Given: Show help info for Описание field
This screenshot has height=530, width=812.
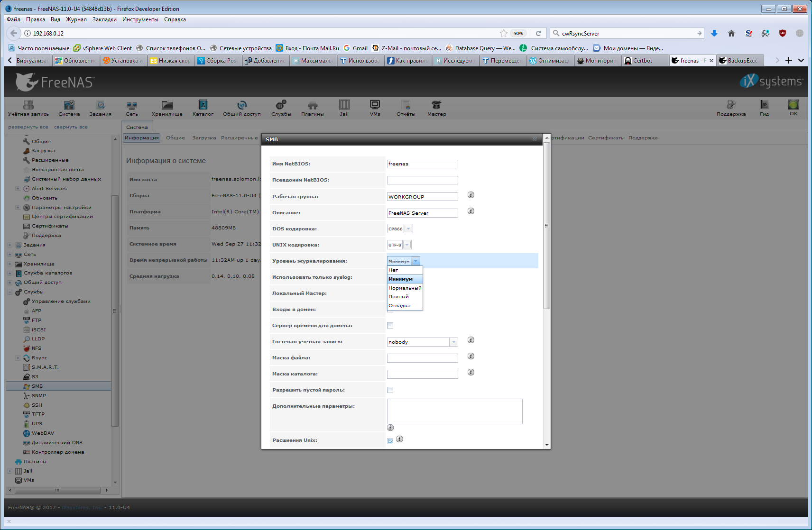Looking at the screenshot, I should 471,211.
